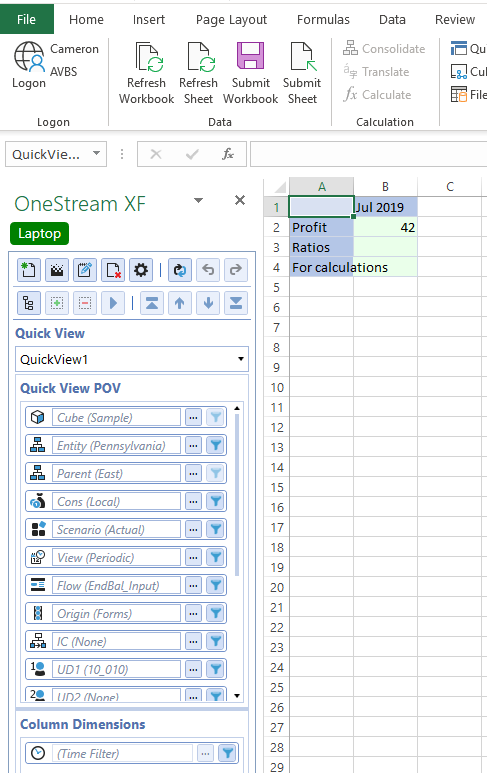Click the red minus selection icon
This screenshot has height=773, width=487.
click(x=85, y=303)
